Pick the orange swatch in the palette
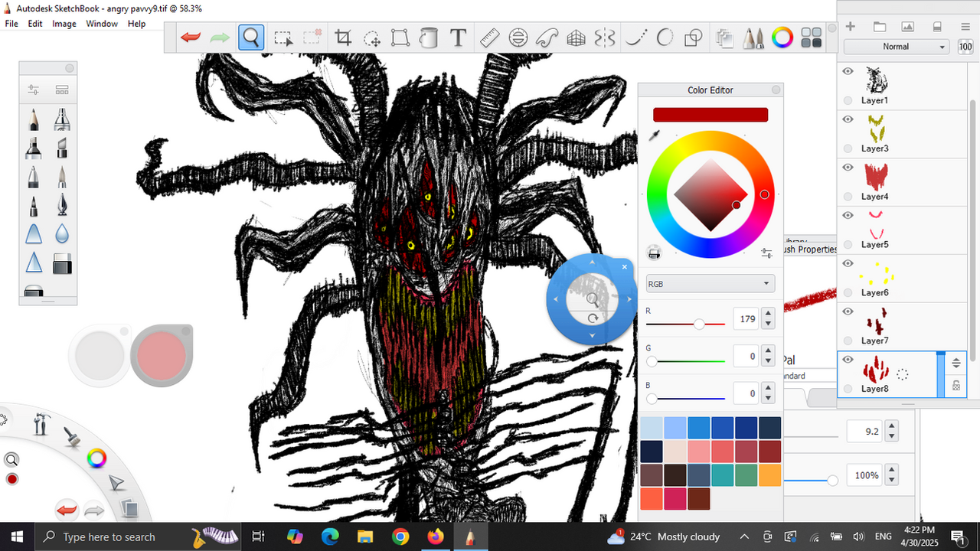This screenshot has height=551, width=980. (x=769, y=475)
